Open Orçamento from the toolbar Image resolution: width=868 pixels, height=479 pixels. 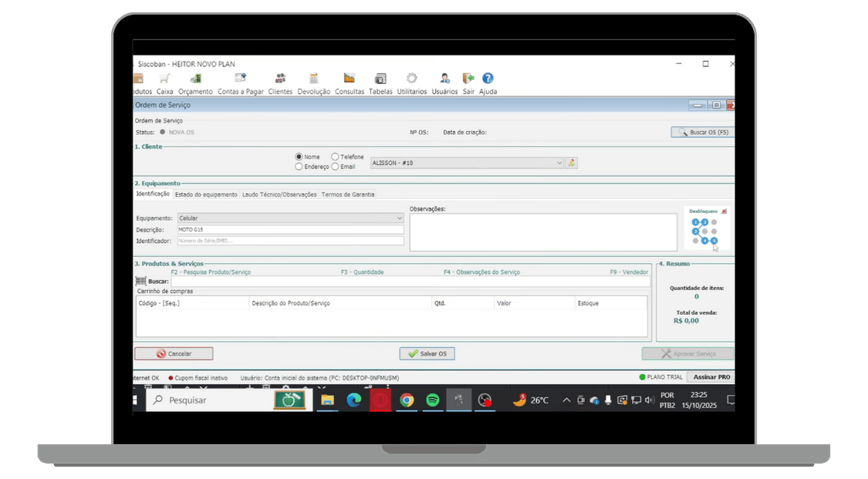coord(195,79)
